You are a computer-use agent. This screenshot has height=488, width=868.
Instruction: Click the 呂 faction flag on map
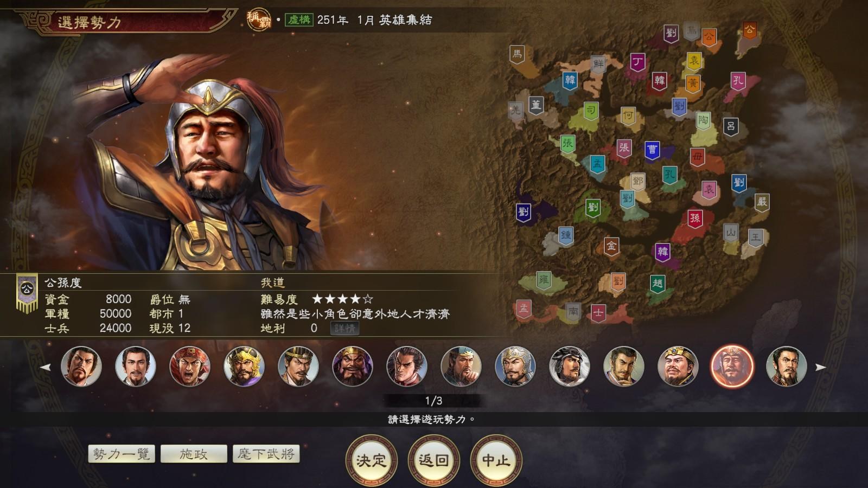pyautogui.click(x=731, y=127)
